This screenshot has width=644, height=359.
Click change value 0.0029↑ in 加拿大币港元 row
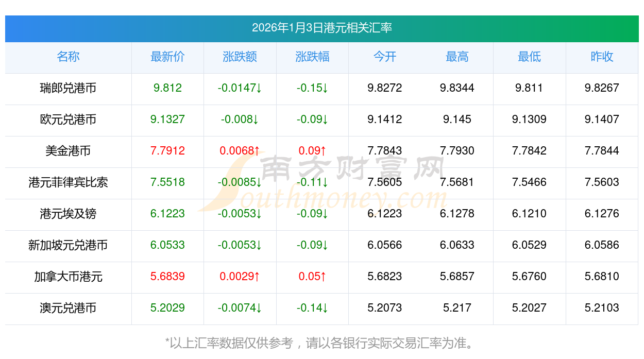[240, 277]
